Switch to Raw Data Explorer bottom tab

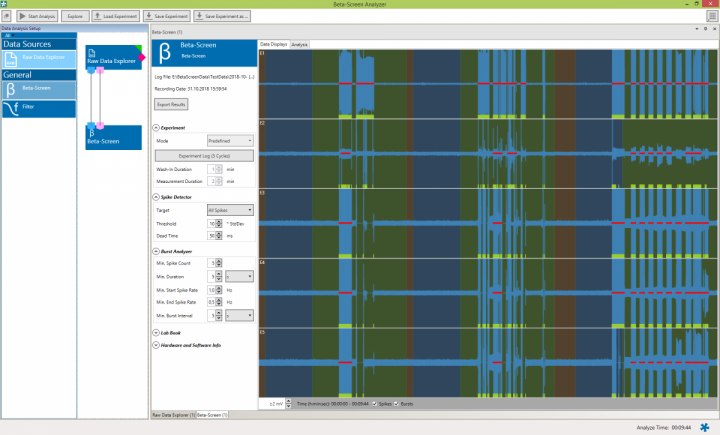pos(172,414)
